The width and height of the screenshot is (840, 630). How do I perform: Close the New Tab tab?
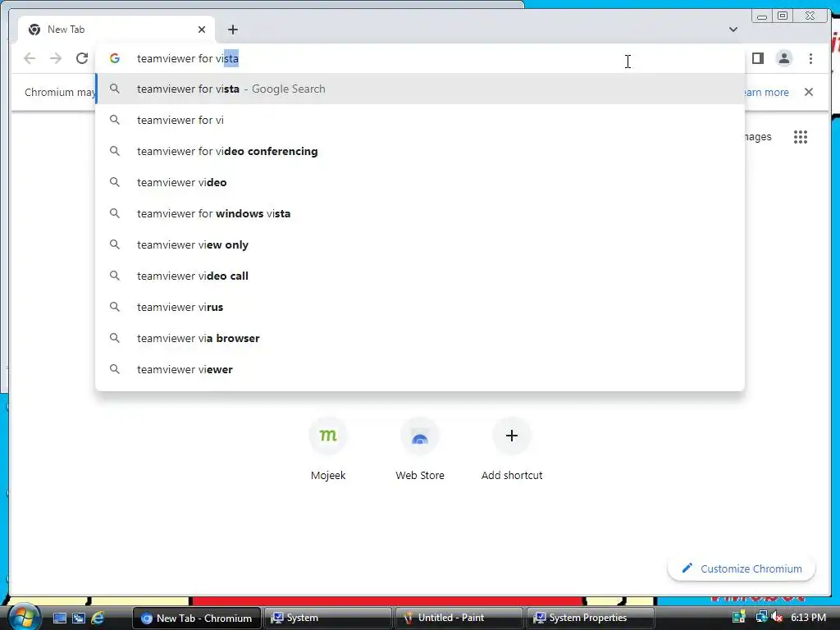tap(202, 30)
